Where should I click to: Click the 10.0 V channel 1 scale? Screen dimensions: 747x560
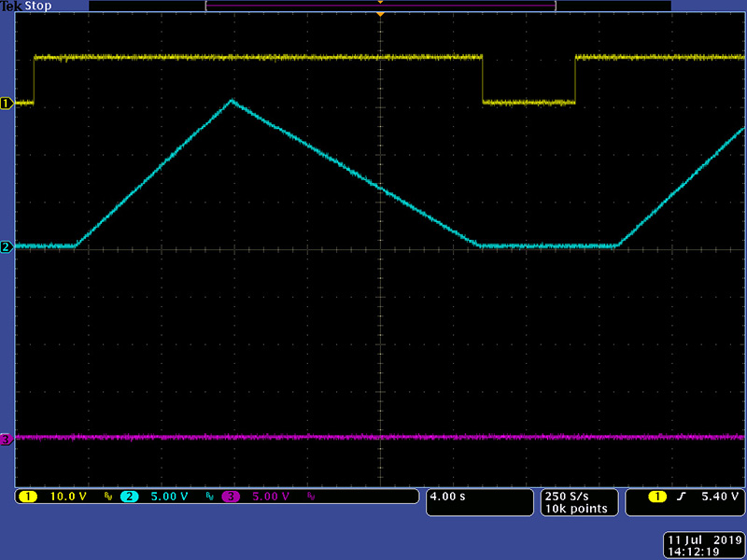[68, 497]
